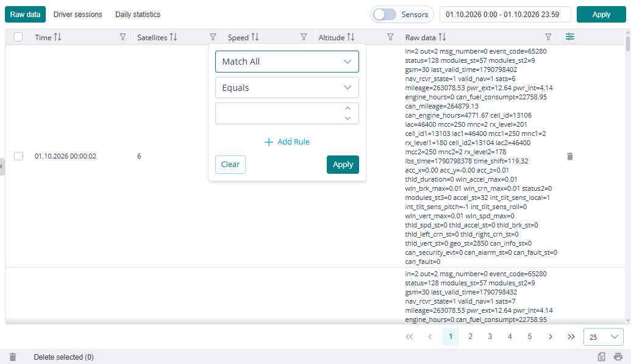Toggle the Sensors switch

385,15
